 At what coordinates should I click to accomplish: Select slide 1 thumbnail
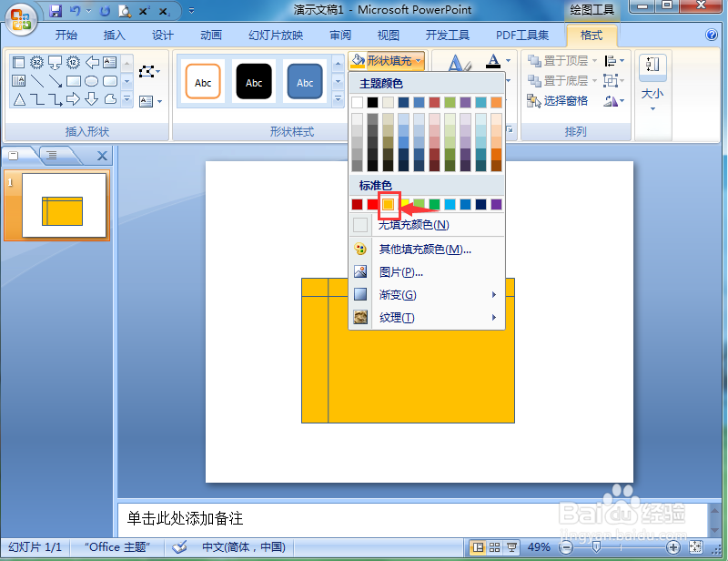point(64,206)
